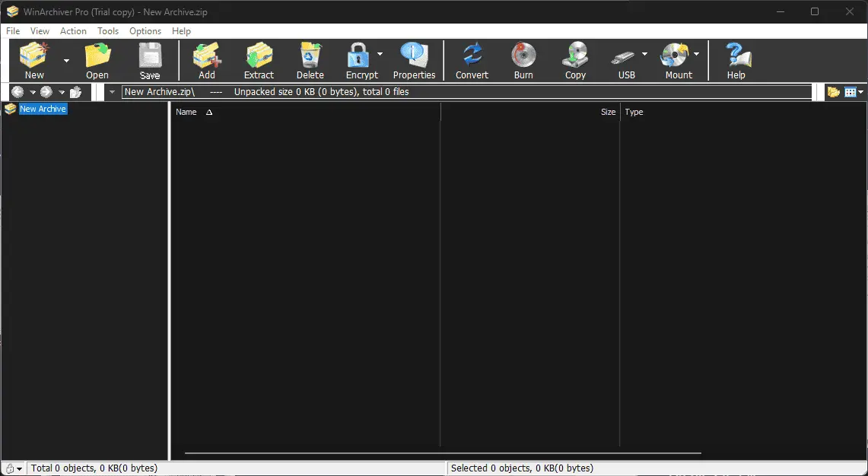Image resolution: width=868 pixels, height=476 pixels.
Task: Click the Add files toolbar icon
Action: pyautogui.click(x=206, y=56)
